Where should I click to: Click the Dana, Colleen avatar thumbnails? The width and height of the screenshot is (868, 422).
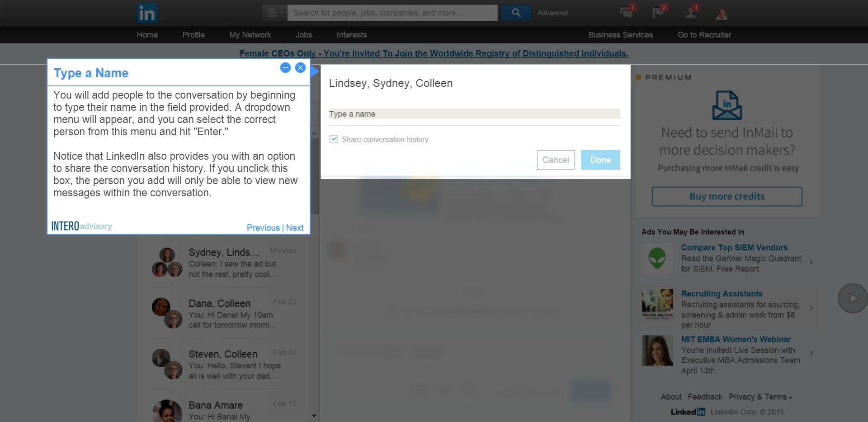coord(167,313)
